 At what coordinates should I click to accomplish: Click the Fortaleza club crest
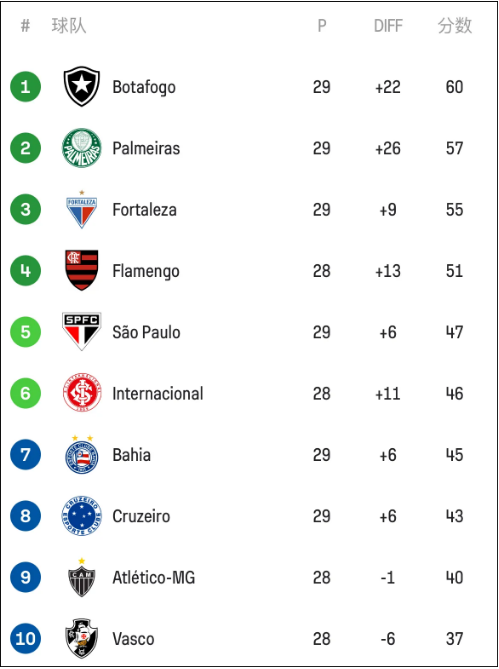pyautogui.click(x=81, y=209)
